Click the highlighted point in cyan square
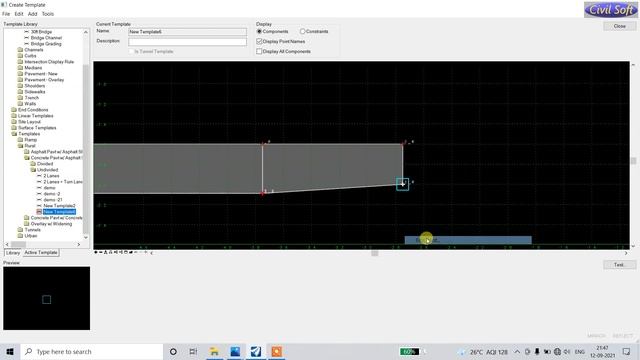This screenshot has width=640, height=360. (402, 184)
